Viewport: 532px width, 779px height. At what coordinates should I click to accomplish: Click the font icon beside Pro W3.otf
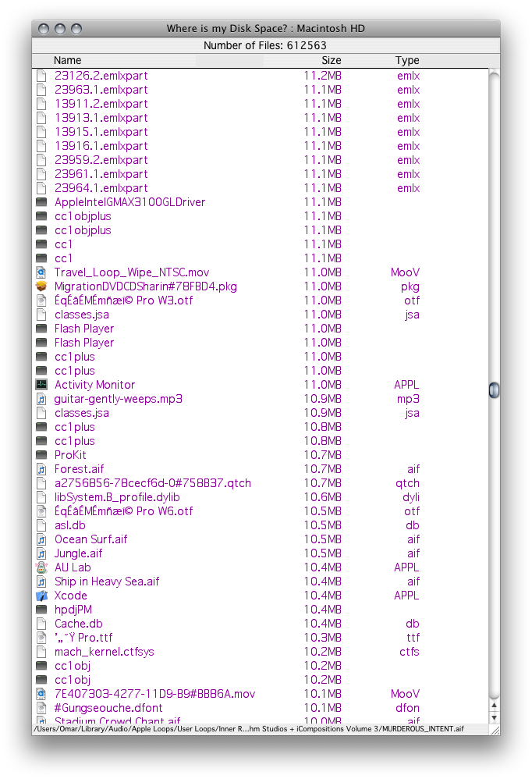[41, 301]
